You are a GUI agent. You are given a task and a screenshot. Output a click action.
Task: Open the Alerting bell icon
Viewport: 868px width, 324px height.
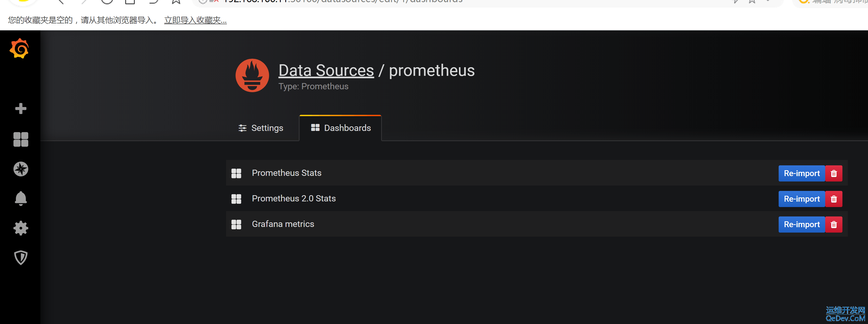coord(20,198)
